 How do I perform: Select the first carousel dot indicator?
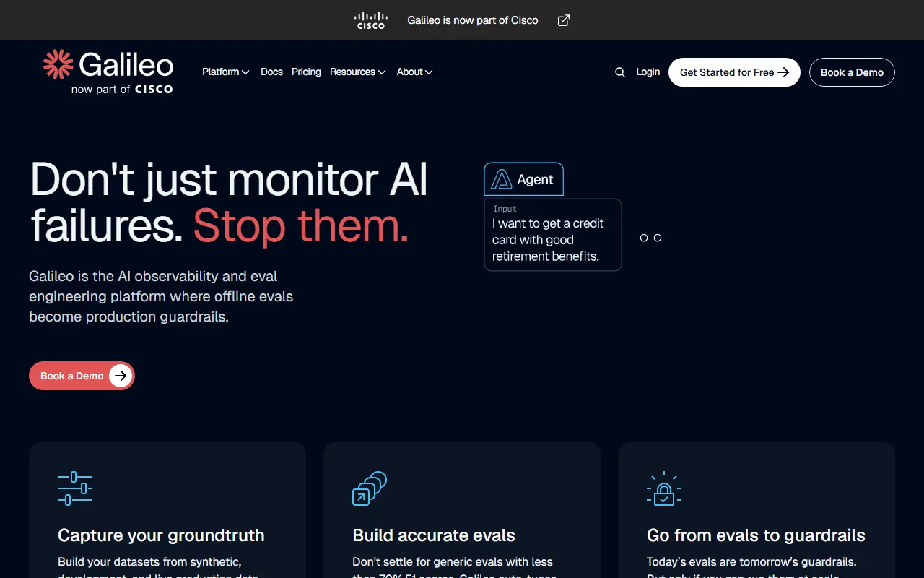click(x=644, y=238)
